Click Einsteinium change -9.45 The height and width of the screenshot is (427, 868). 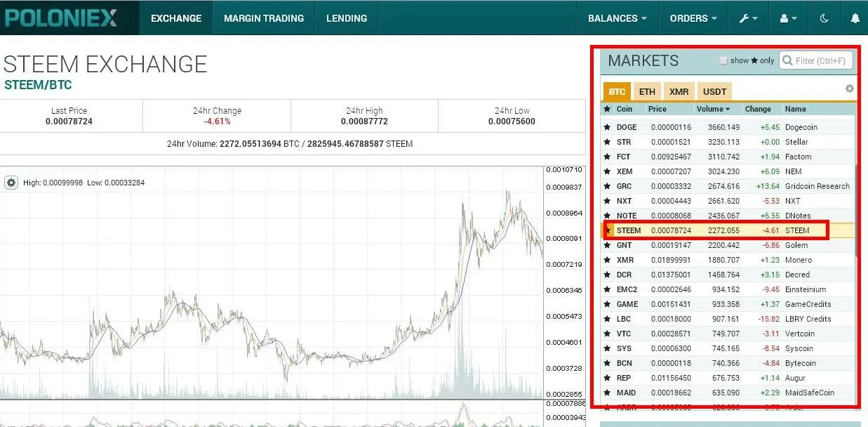pos(769,289)
